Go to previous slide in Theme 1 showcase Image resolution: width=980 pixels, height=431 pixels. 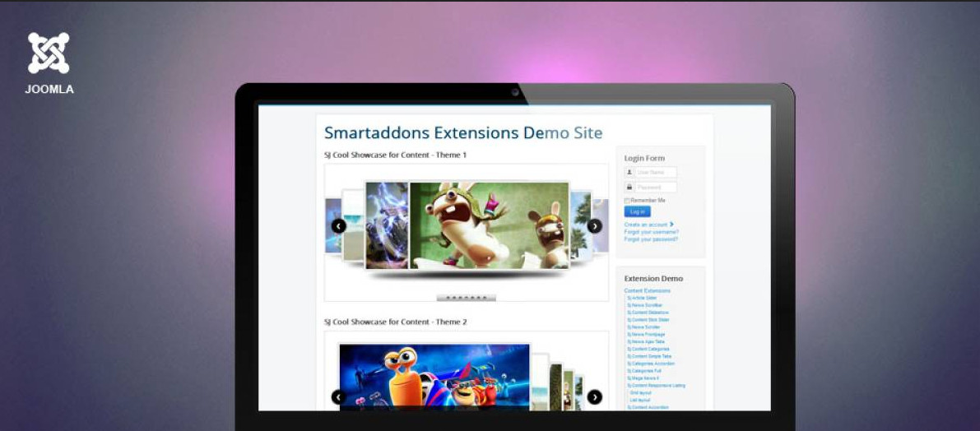coord(339,226)
